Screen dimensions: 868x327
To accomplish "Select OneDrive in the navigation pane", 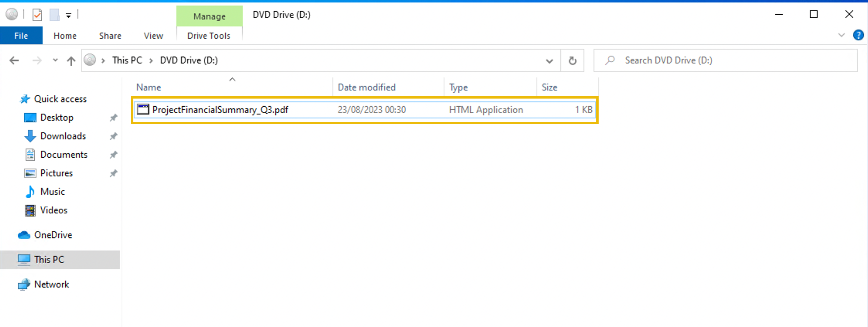I will click(x=53, y=235).
